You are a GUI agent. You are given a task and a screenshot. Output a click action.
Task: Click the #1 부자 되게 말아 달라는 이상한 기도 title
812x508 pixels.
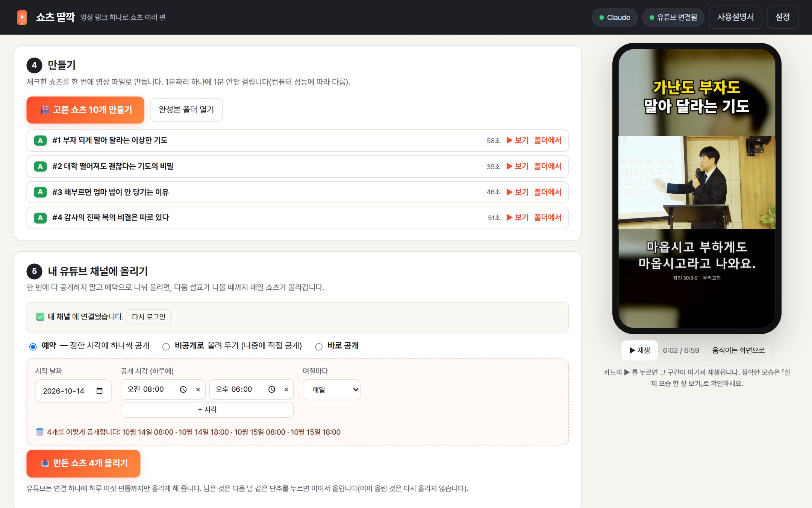point(110,140)
